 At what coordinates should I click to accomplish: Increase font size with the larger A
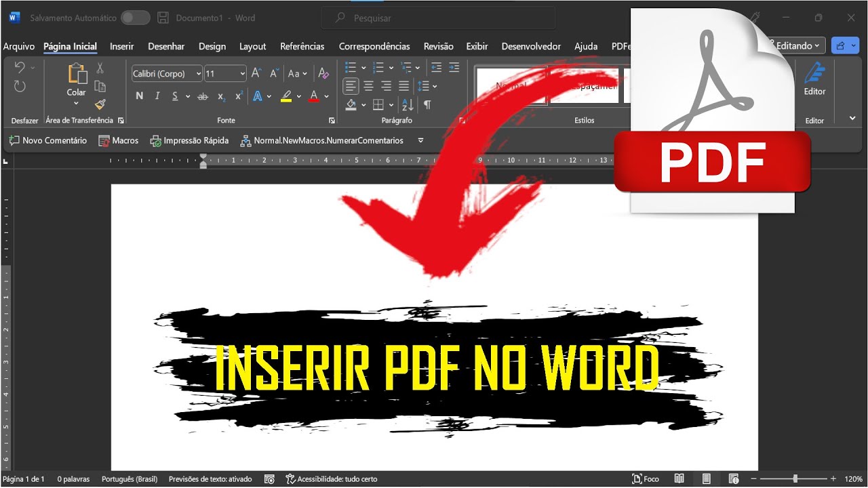click(x=256, y=73)
